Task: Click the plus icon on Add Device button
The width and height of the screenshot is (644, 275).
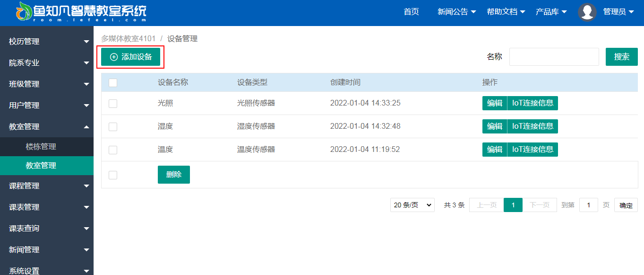Action: tap(114, 57)
